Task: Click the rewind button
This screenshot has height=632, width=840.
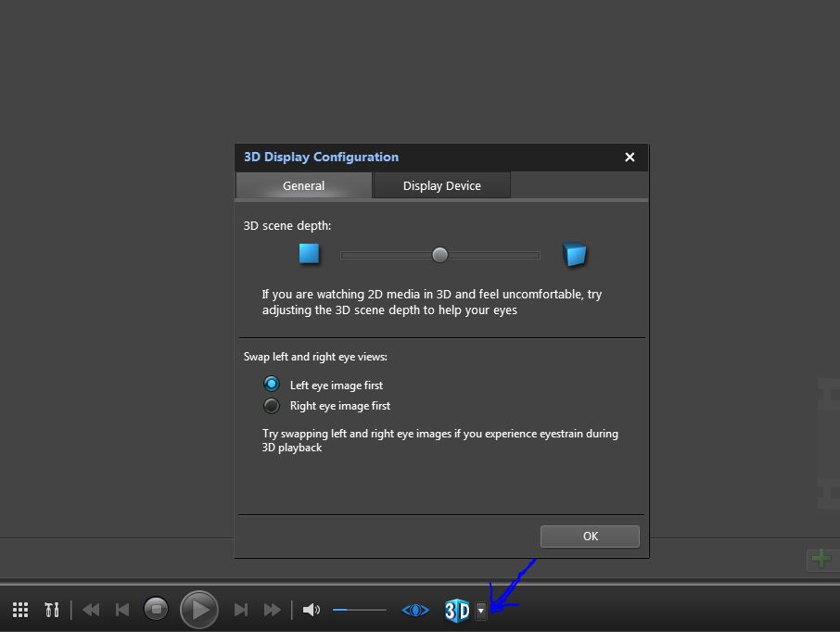Action: click(x=91, y=610)
